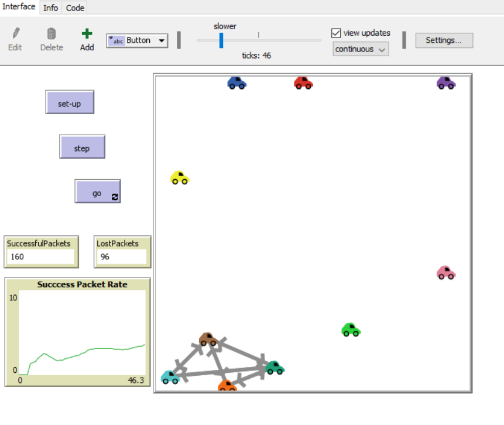Toggle the view updates checkbox
The image size is (504, 425).
(336, 33)
